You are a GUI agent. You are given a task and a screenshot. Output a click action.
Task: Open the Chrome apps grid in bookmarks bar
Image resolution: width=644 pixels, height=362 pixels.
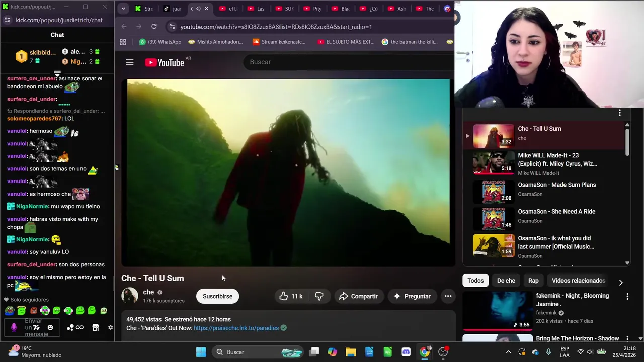(123, 42)
